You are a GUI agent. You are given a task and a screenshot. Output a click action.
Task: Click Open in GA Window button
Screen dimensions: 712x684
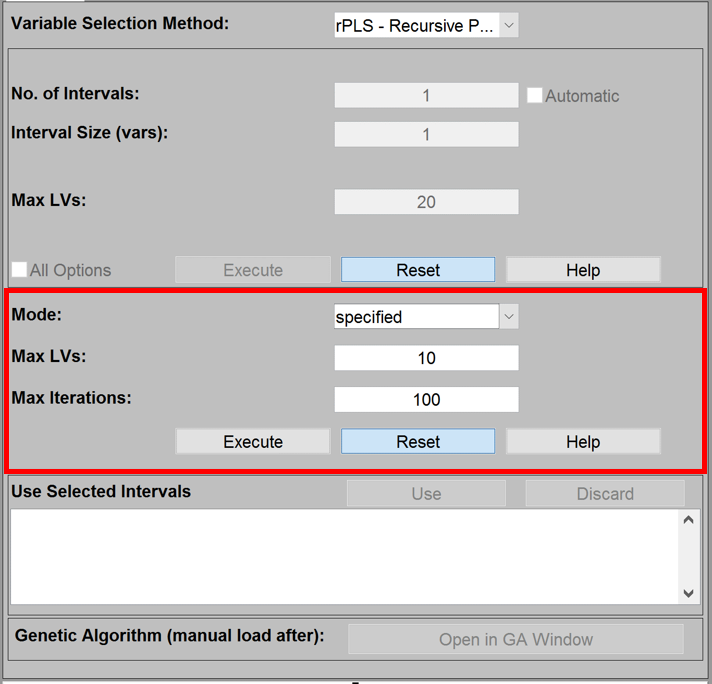pos(516,640)
